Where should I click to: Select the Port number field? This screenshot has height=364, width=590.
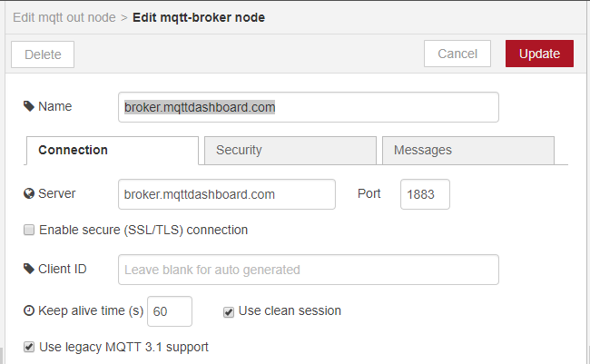(425, 194)
